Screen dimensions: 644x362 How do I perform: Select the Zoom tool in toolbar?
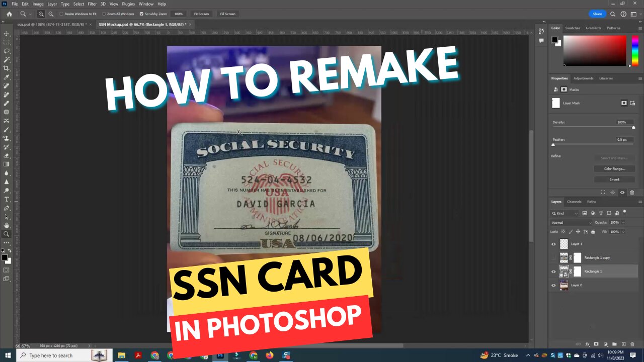tap(7, 234)
